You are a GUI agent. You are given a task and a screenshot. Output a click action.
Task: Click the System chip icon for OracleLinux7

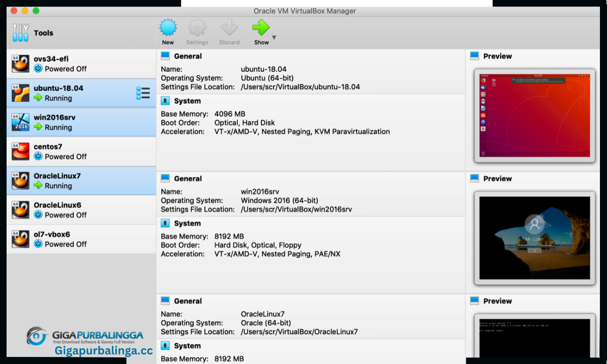tap(165, 345)
